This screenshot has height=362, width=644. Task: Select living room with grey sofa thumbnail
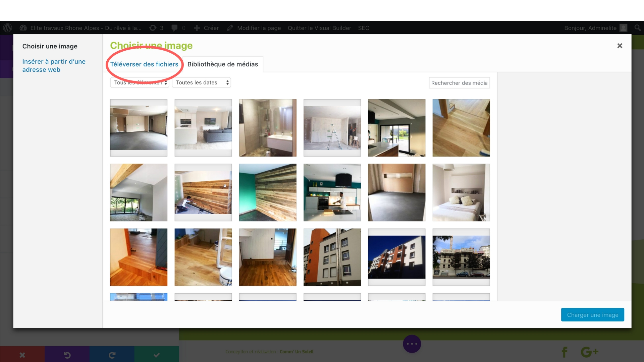click(203, 128)
